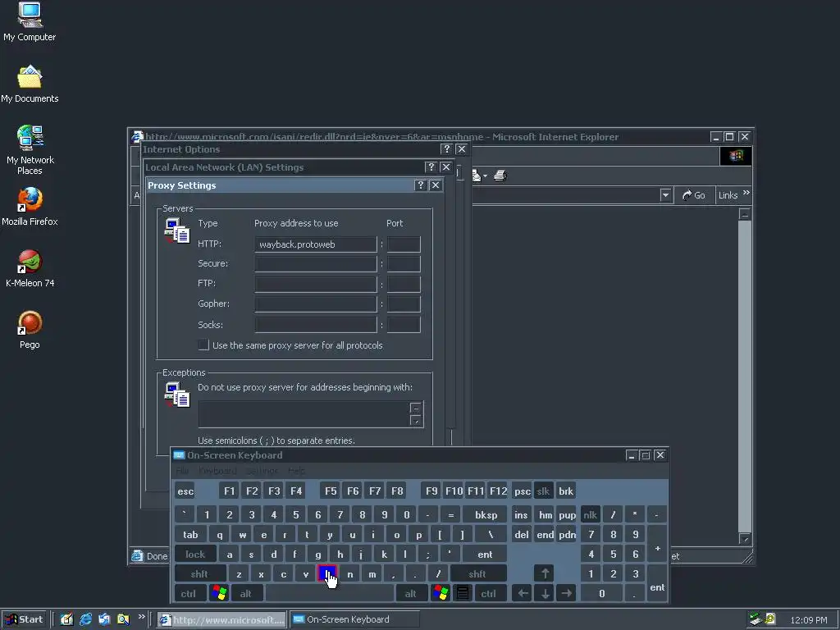Click first quick launch icon beside Start
The width and height of the screenshot is (840, 630).
[67, 619]
